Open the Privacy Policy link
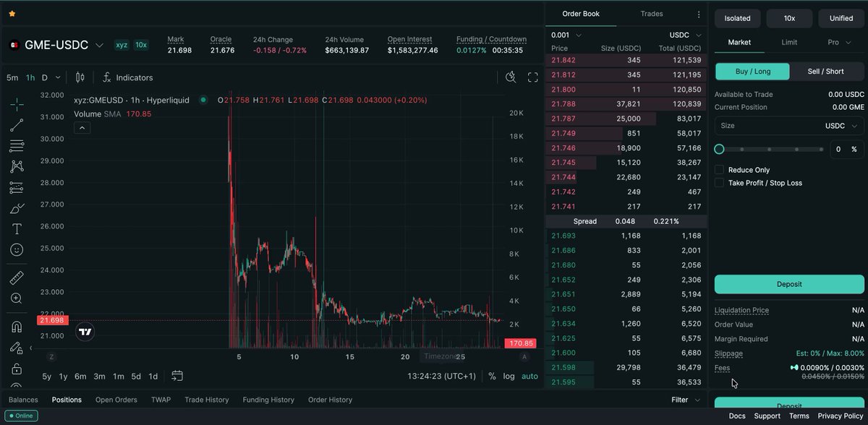 pyautogui.click(x=840, y=416)
